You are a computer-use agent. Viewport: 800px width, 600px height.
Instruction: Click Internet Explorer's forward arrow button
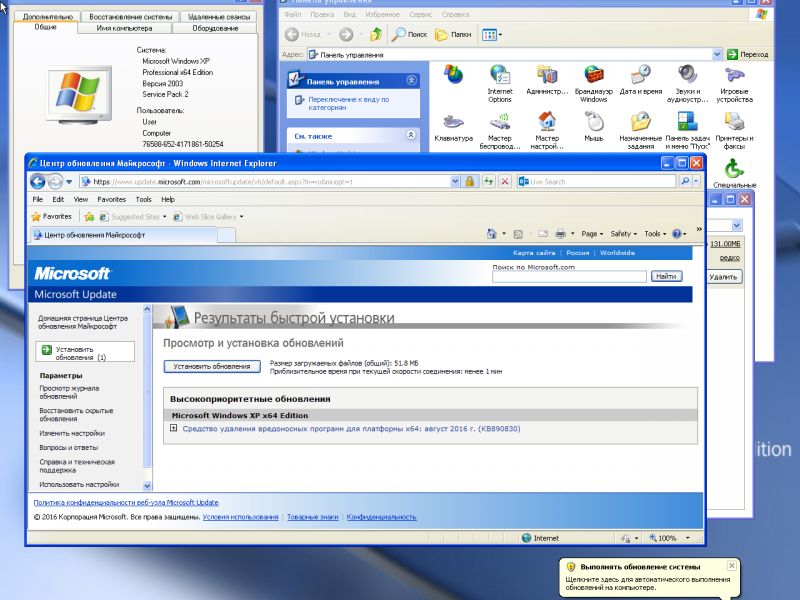point(55,181)
